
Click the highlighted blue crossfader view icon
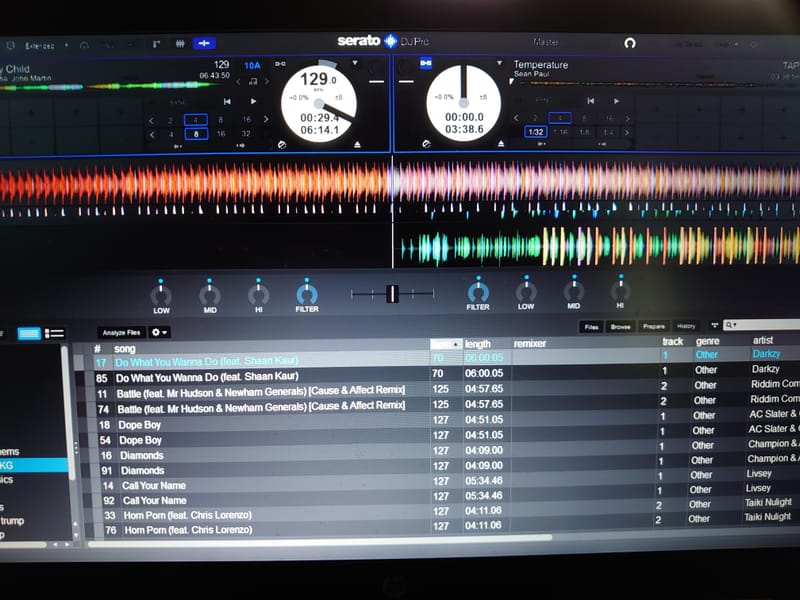tap(204, 44)
